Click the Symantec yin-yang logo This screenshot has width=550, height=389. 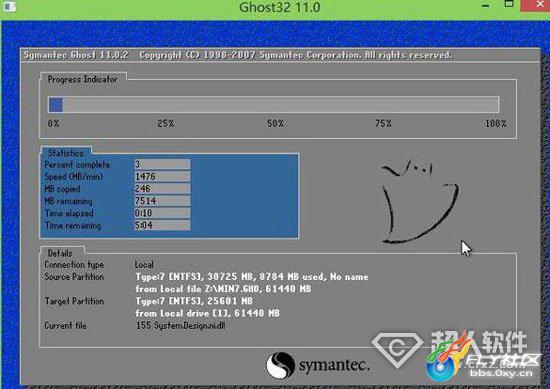click(280, 365)
